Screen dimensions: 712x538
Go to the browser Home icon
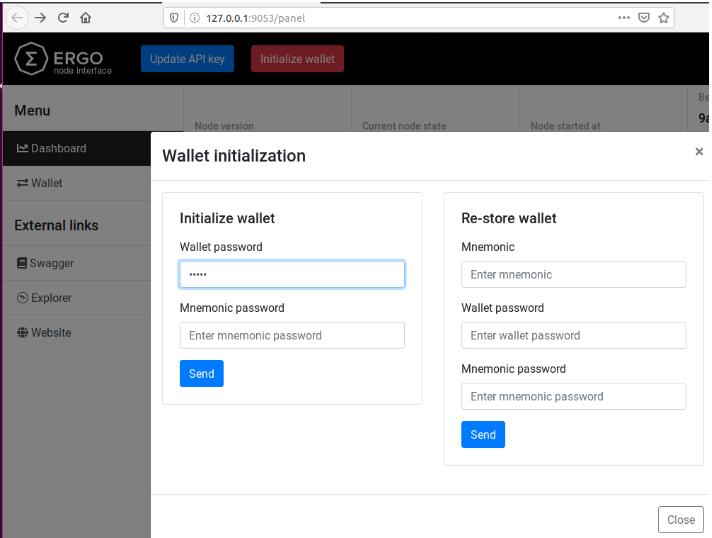tap(85, 17)
